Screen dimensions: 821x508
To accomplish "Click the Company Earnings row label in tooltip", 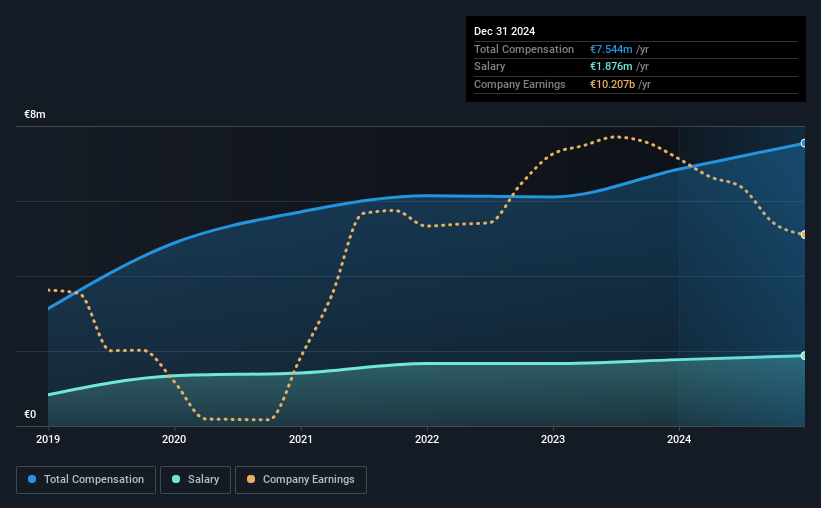I will pos(519,84).
